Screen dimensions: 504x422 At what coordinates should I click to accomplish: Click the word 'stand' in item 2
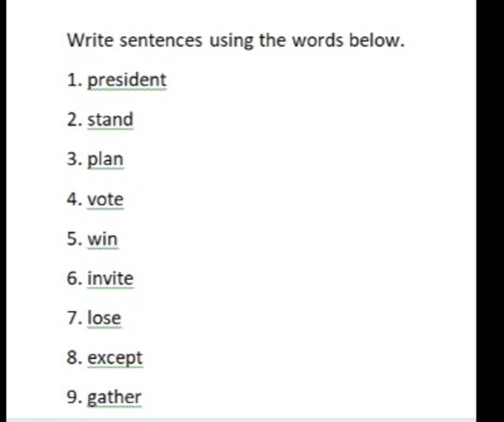coord(110,120)
